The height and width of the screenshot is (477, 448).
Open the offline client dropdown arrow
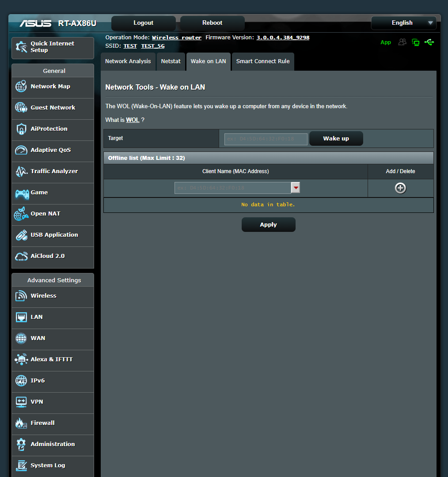295,188
